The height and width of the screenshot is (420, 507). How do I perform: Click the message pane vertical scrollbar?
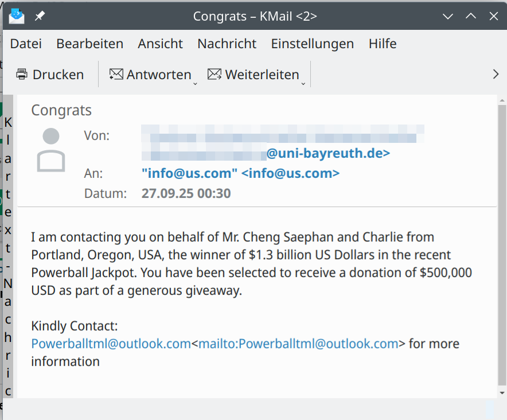click(x=502, y=241)
